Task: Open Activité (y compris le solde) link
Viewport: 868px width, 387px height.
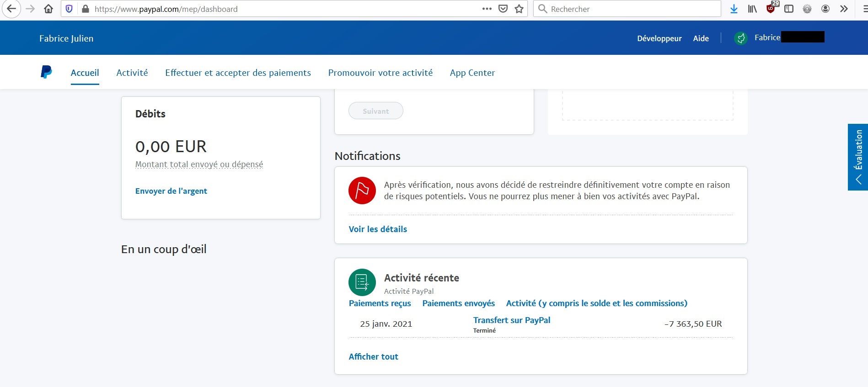Action: point(597,303)
